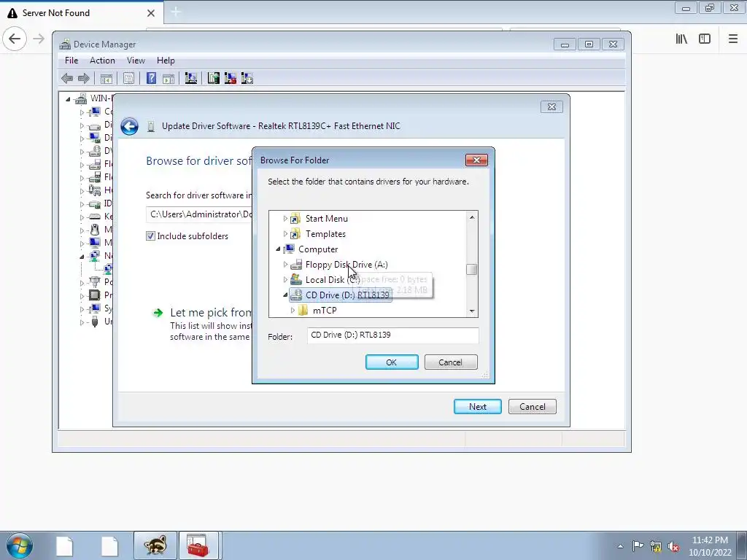The width and height of the screenshot is (747, 560).
Task: Open the File menu in Device Manager
Action: [71, 61]
